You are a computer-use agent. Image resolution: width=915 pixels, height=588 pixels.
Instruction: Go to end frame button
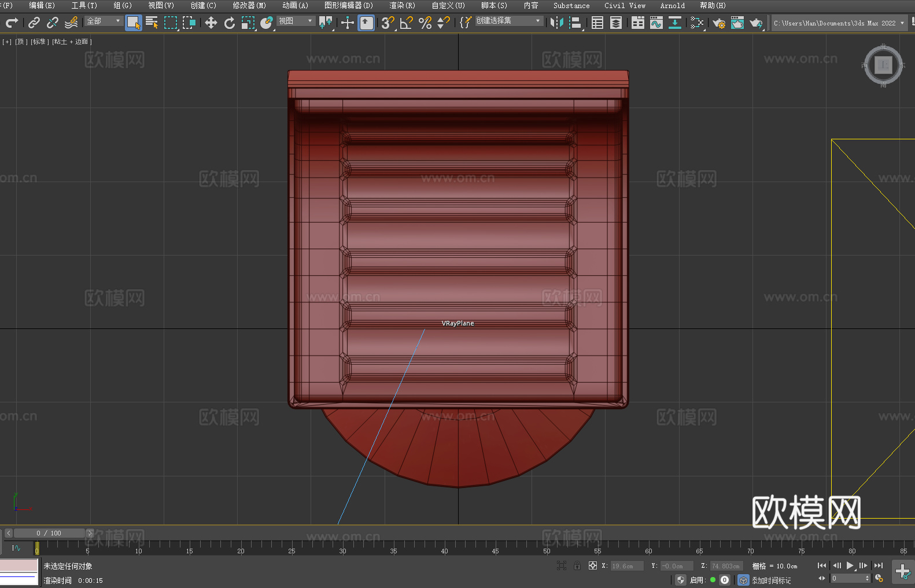click(x=879, y=565)
